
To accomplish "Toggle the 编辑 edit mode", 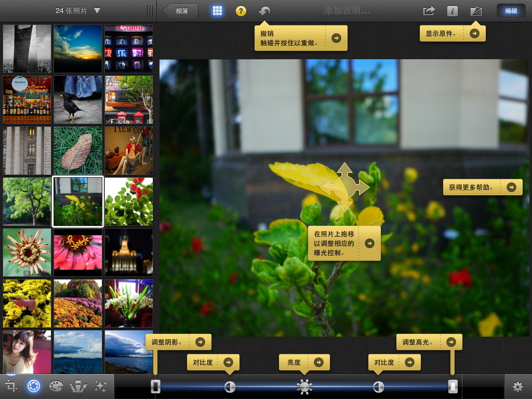I will point(511,10).
